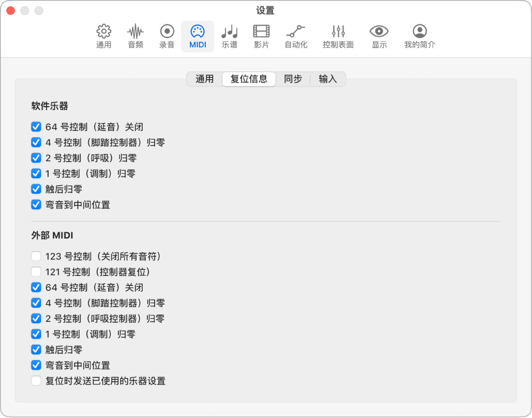Switch to the 通用 tab

[205, 79]
